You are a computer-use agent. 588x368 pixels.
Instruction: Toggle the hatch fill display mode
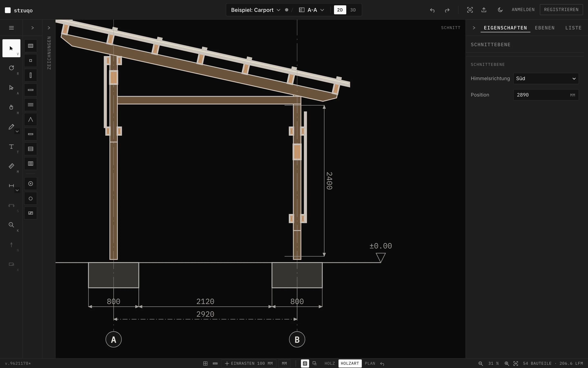coord(305,363)
